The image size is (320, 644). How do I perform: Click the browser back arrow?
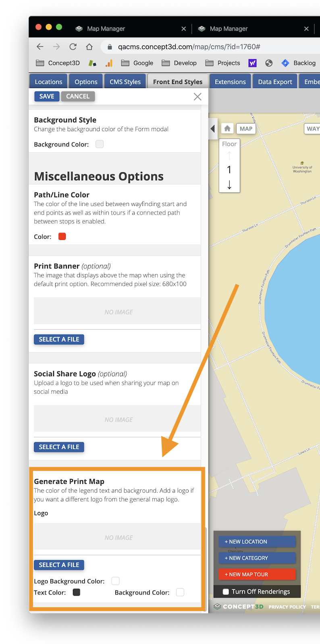(x=40, y=47)
